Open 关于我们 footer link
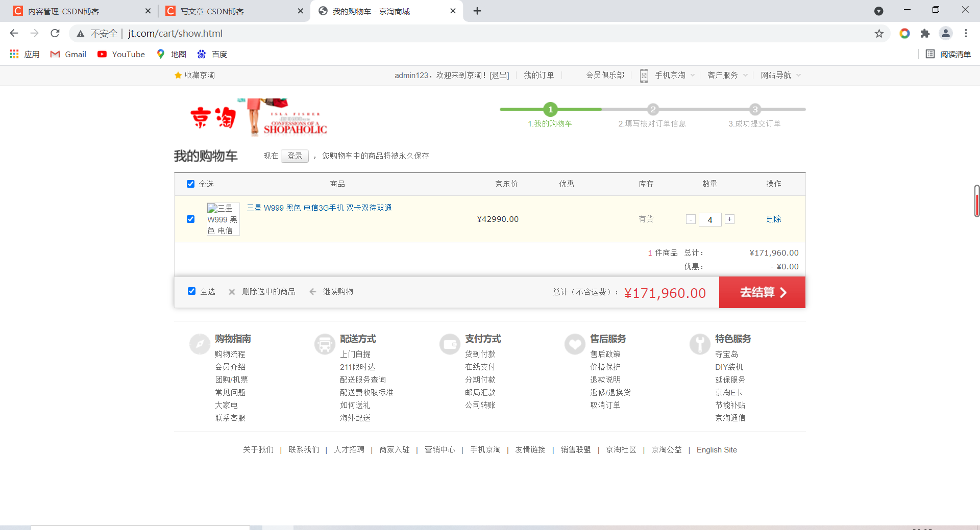980x530 pixels. 258,449
